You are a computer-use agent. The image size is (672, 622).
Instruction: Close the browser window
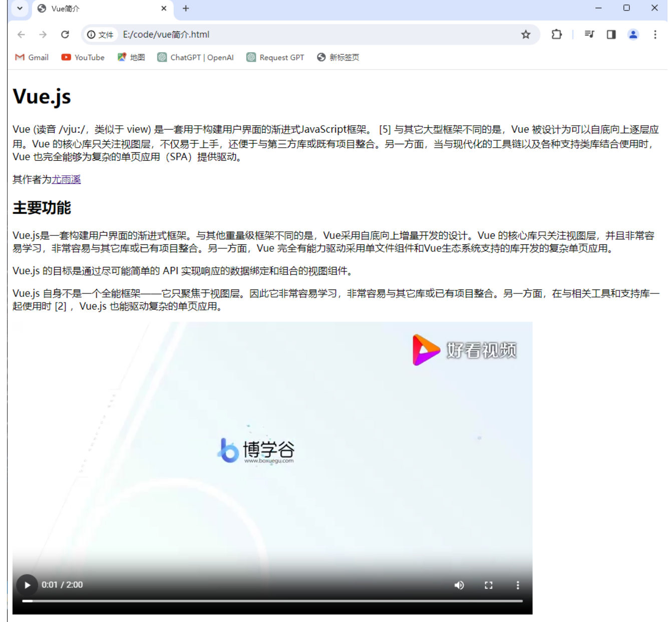(x=654, y=8)
